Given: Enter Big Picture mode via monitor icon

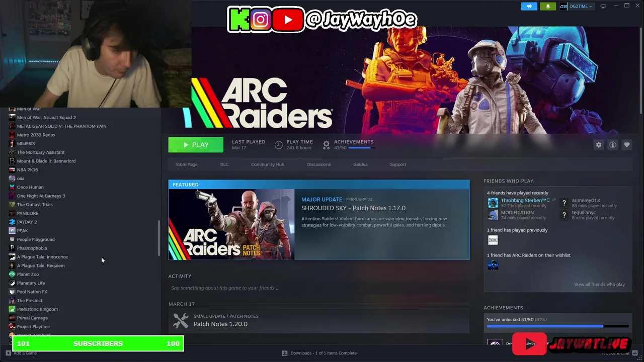Looking at the screenshot, I should [603, 6].
